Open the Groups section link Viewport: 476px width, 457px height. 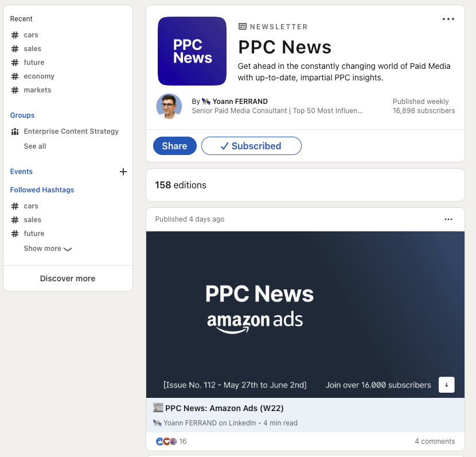(22, 115)
